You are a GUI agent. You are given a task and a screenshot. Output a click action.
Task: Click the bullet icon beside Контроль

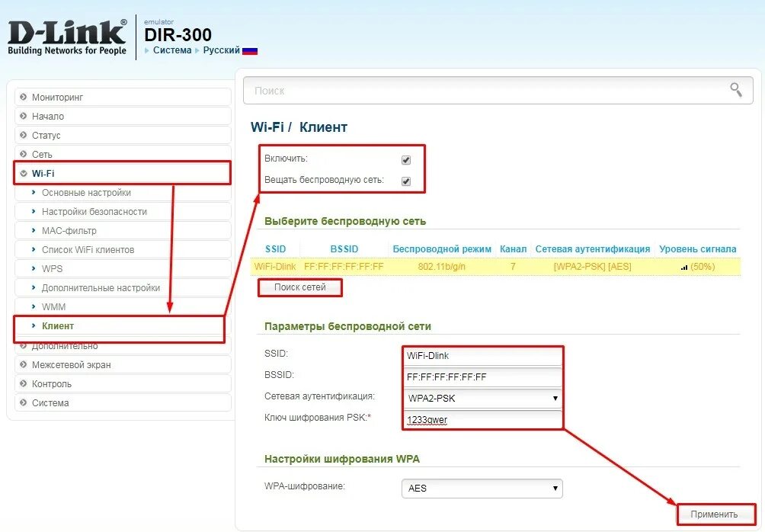click(x=24, y=383)
